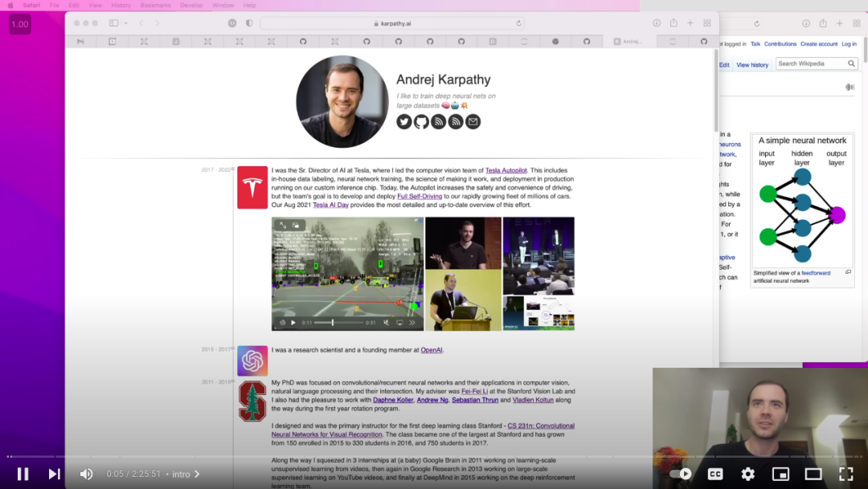
Task: Open the History menu in Safari
Action: point(121,5)
